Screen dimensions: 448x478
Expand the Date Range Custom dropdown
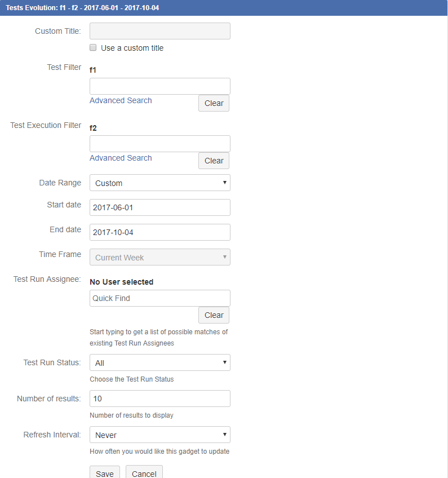click(159, 183)
